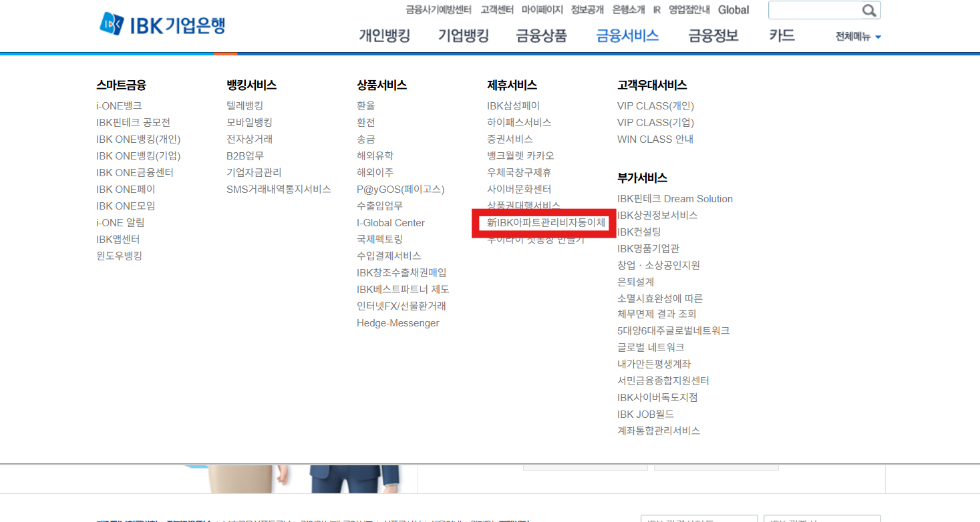Open 서민금융종합지원센터

tap(663, 380)
